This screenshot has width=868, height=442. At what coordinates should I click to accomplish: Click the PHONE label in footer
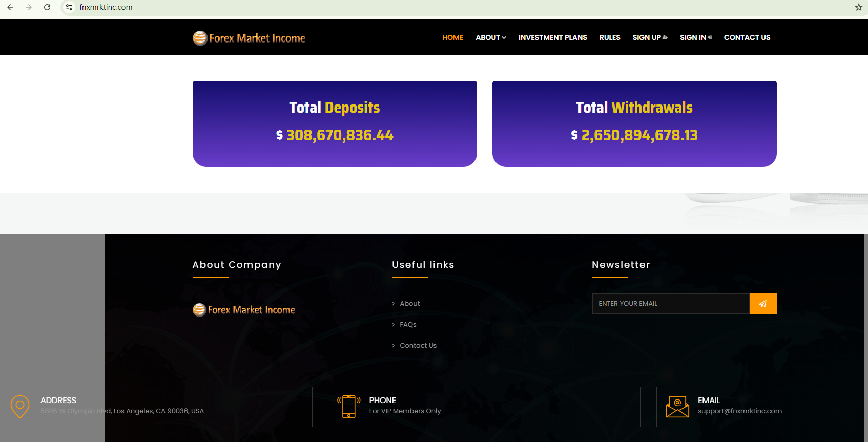pyautogui.click(x=382, y=401)
